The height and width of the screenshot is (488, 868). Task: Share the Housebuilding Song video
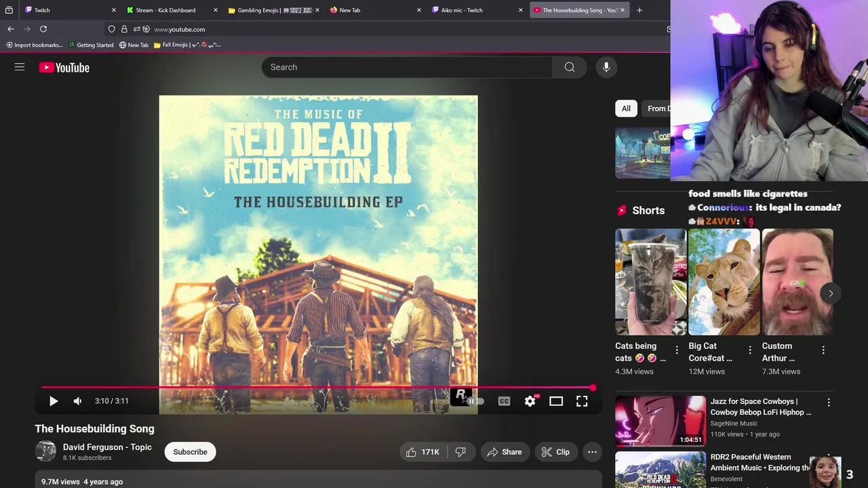[504, 452]
